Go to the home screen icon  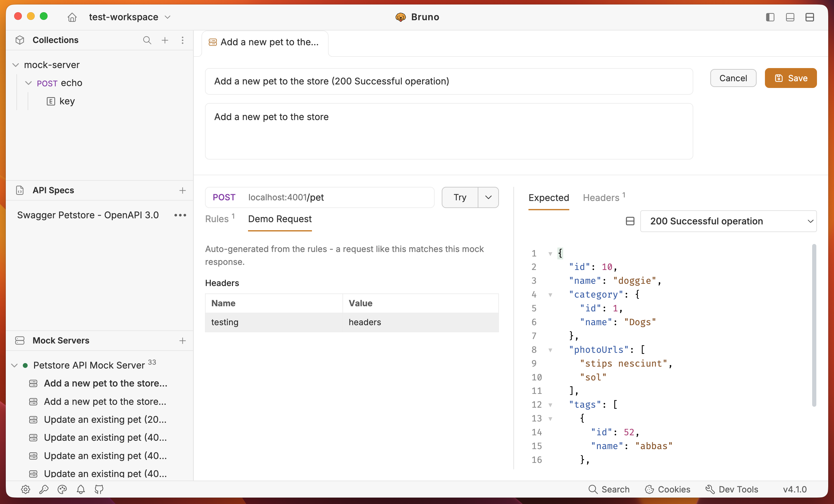point(72,17)
